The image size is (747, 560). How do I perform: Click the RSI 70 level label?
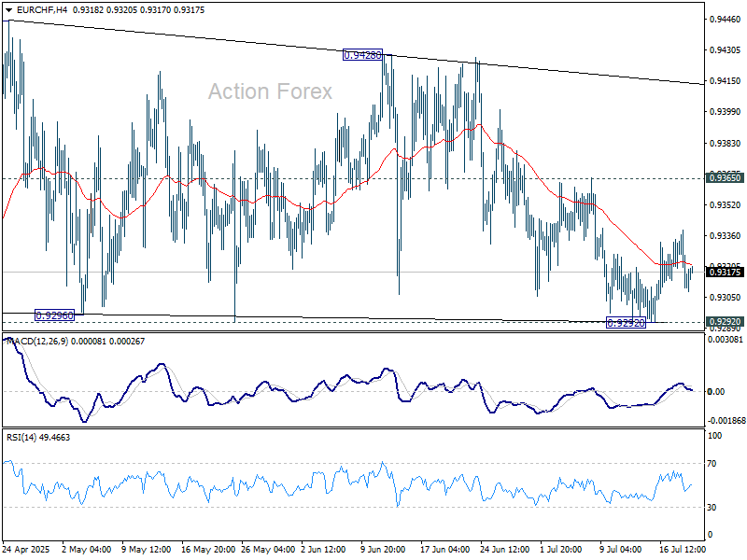(712, 463)
